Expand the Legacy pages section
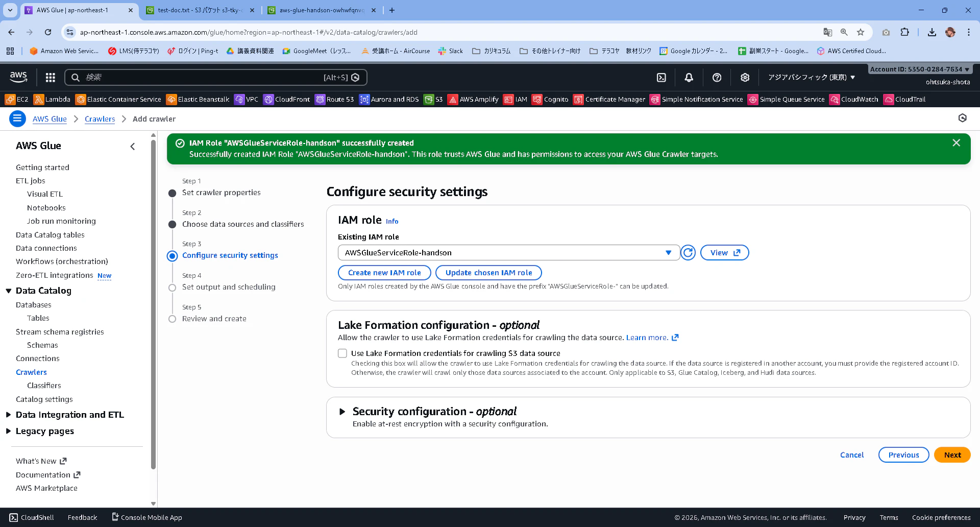 9,431
